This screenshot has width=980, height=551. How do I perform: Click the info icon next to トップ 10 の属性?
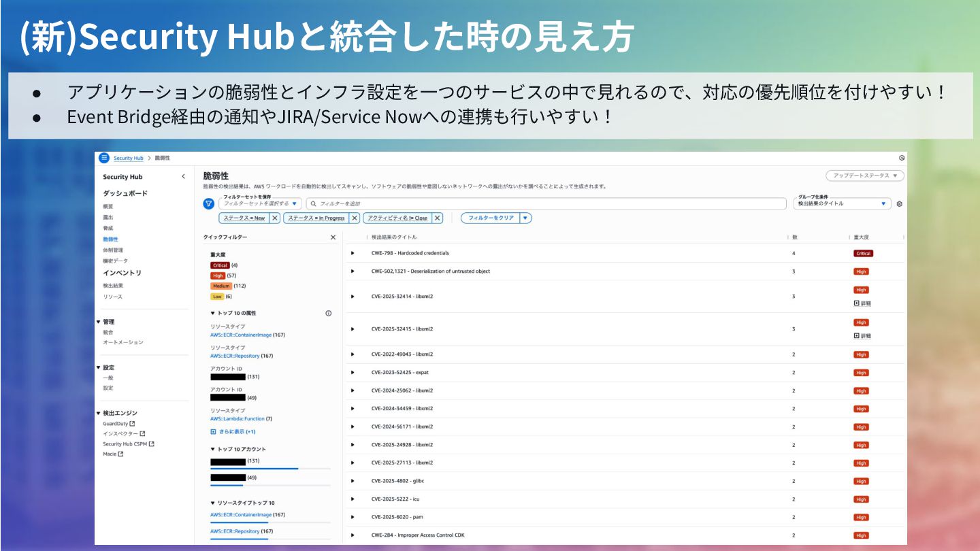tap(329, 314)
